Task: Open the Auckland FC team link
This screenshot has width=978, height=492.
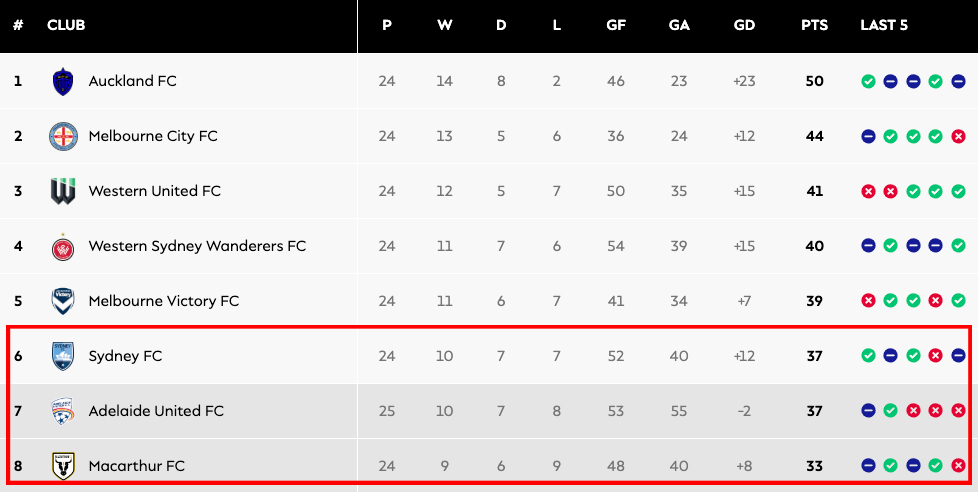Action: 132,81
